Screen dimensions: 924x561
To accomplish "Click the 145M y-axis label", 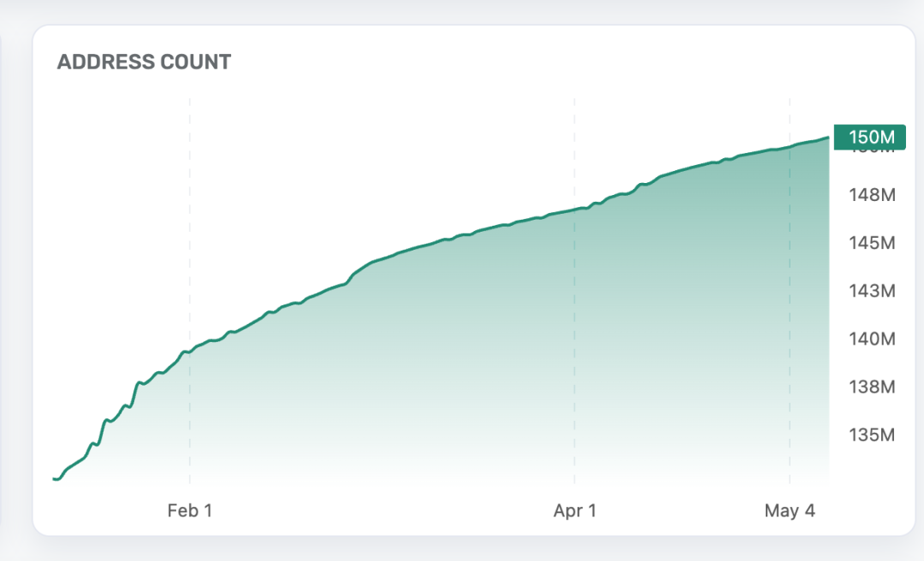I will tap(872, 243).
